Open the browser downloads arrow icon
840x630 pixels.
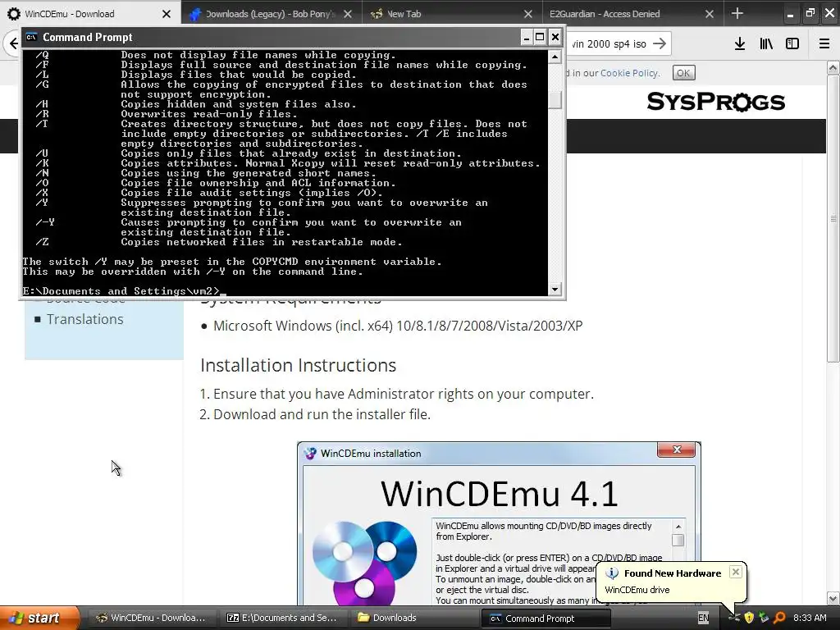coord(739,44)
